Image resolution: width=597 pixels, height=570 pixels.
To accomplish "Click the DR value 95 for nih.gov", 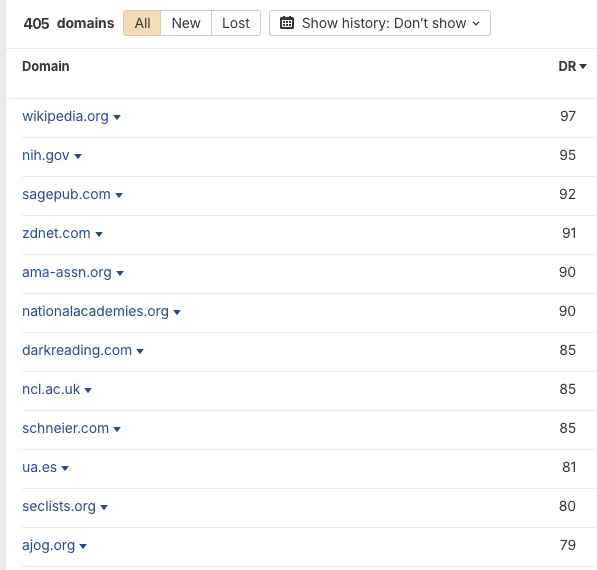I will coord(567,155).
